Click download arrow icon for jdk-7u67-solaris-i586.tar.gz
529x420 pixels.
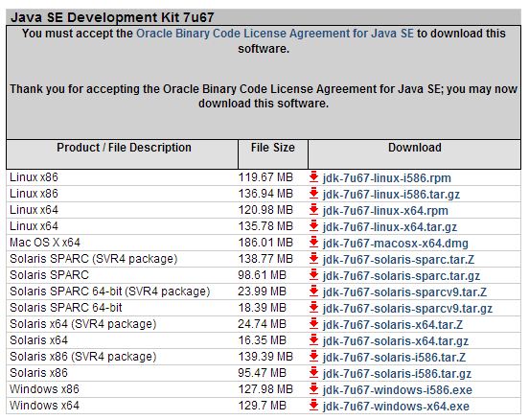tap(313, 373)
